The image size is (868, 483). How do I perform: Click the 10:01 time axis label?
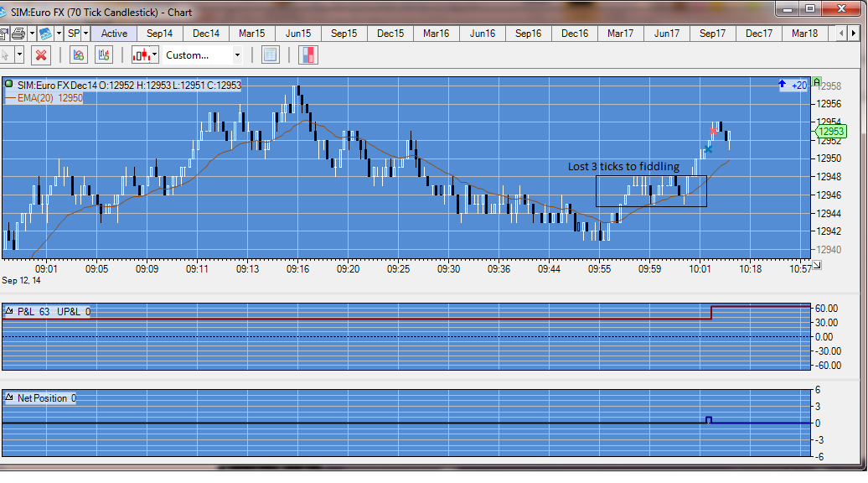(700, 268)
